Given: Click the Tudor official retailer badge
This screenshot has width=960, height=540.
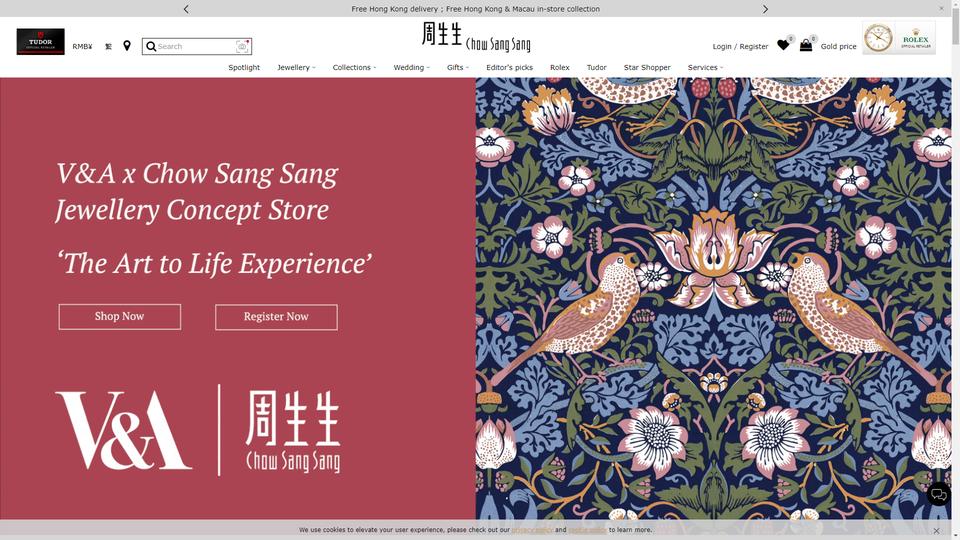Looking at the screenshot, I should (x=40, y=42).
